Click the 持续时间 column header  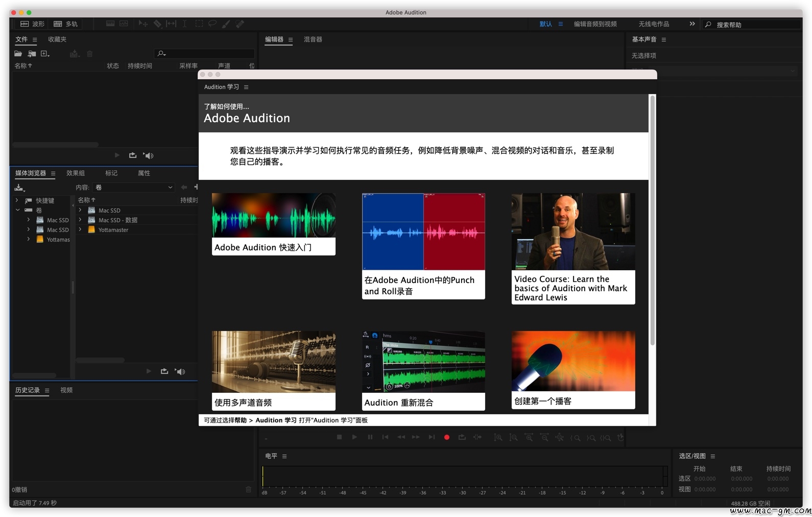(x=140, y=66)
